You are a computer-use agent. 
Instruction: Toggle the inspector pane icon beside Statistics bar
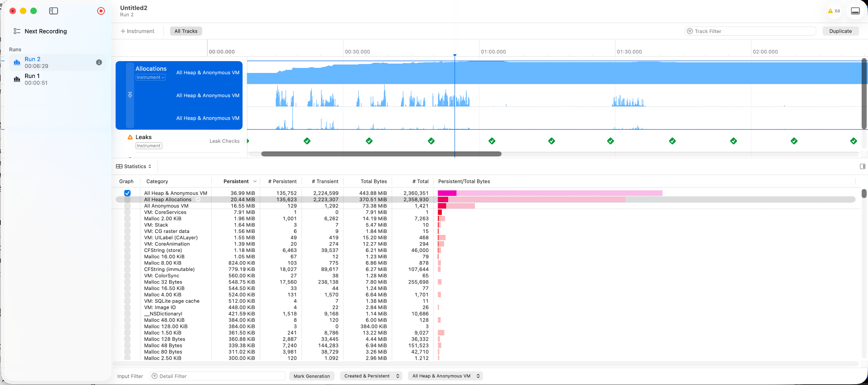[862, 167]
